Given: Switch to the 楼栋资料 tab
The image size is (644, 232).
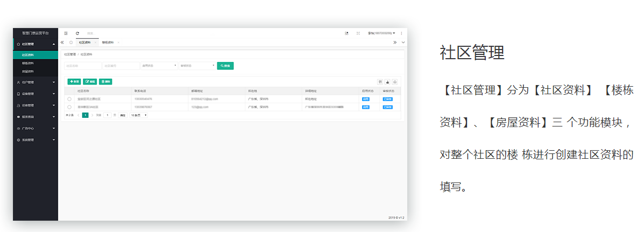Looking at the screenshot, I should [x=108, y=43].
